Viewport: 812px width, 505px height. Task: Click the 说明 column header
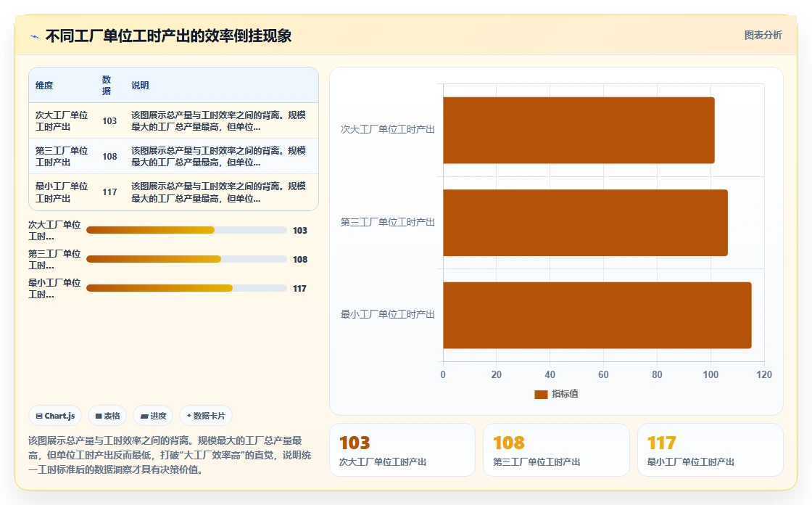[x=140, y=86]
